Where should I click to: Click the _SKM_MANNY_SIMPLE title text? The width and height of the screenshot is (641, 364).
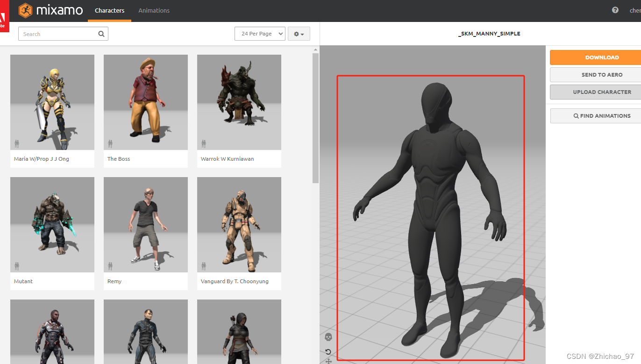tap(489, 34)
